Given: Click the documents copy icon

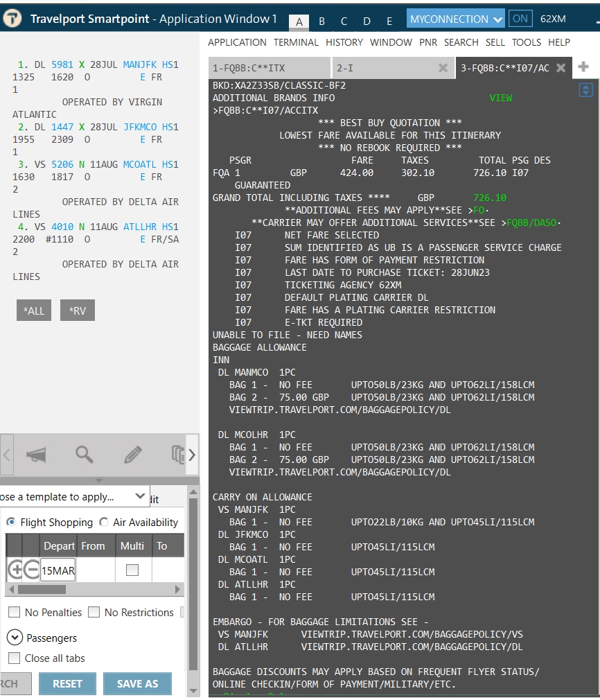Looking at the screenshot, I should 178,455.
